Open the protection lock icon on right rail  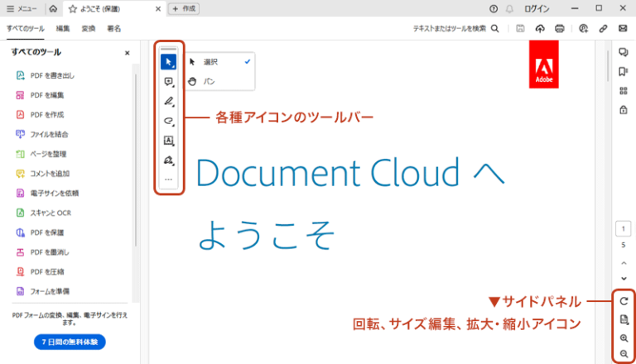[624, 110]
